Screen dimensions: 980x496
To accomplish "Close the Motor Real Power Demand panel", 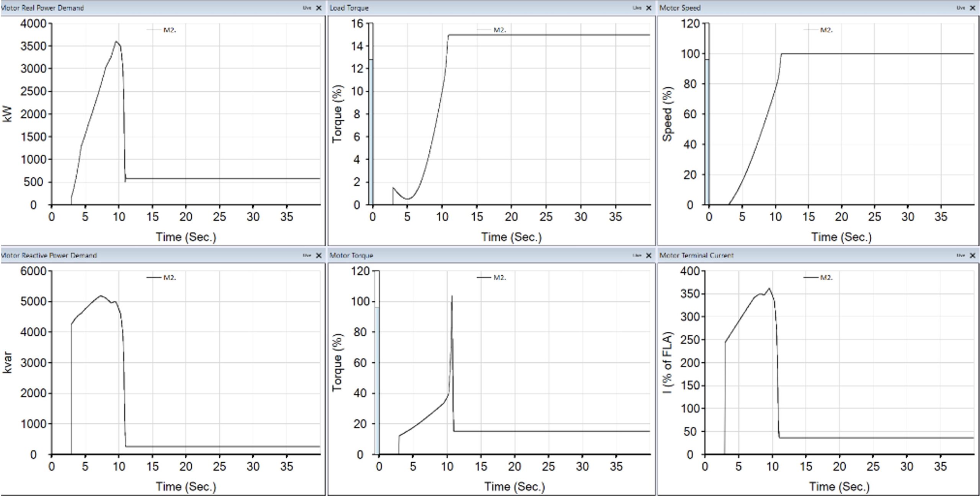I will point(318,8).
